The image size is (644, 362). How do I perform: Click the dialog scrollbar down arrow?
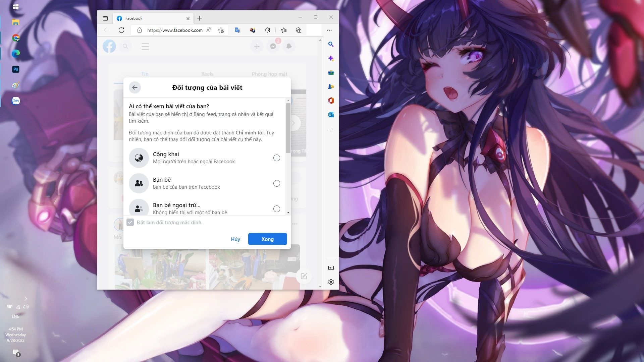[x=288, y=213]
